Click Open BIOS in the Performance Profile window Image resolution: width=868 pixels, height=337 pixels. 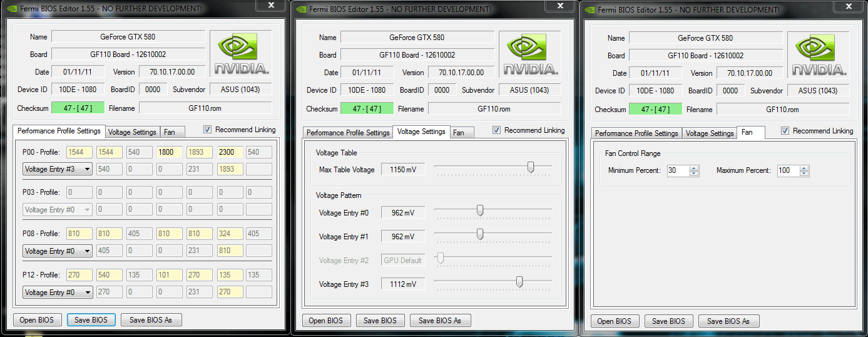tap(37, 319)
